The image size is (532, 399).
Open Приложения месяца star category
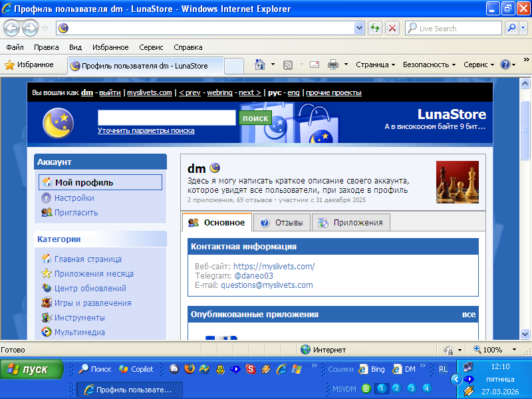pyautogui.click(x=88, y=273)
